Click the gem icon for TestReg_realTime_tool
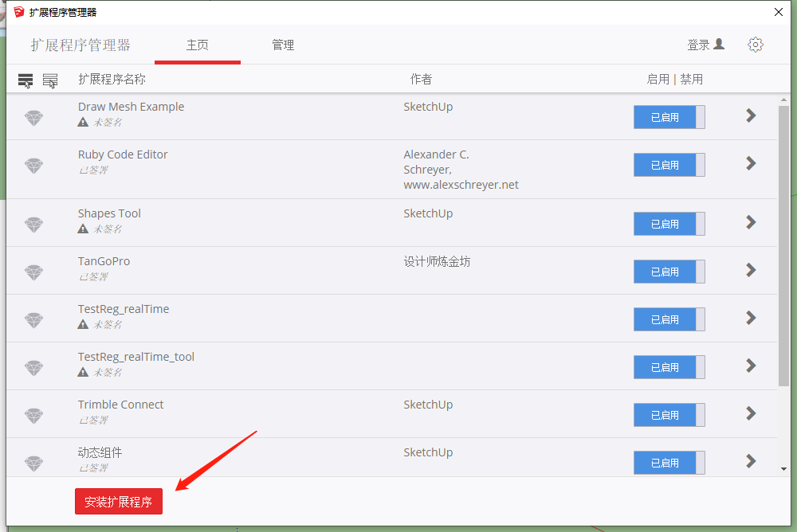The image size is (797, 532). (x=34, y=368)
